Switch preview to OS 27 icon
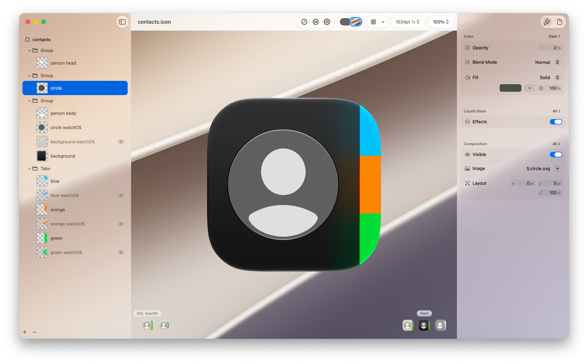 tap(327, 22)
